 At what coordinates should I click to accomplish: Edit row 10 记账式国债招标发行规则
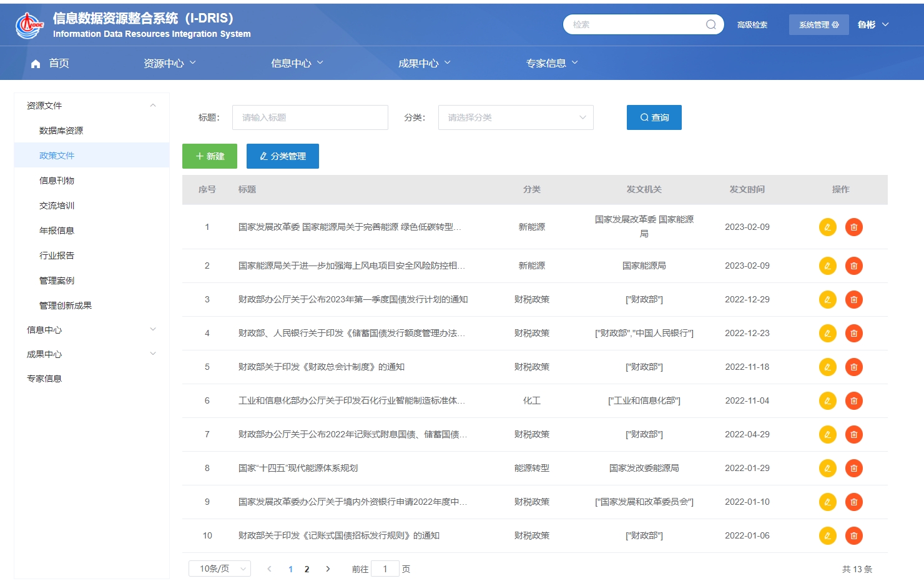tap(827, 535)
